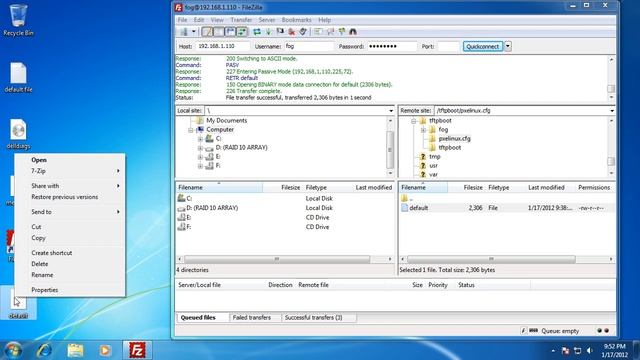
Task: Select pxelinux.cfg folder in remote tree
Action: point(454,139)
